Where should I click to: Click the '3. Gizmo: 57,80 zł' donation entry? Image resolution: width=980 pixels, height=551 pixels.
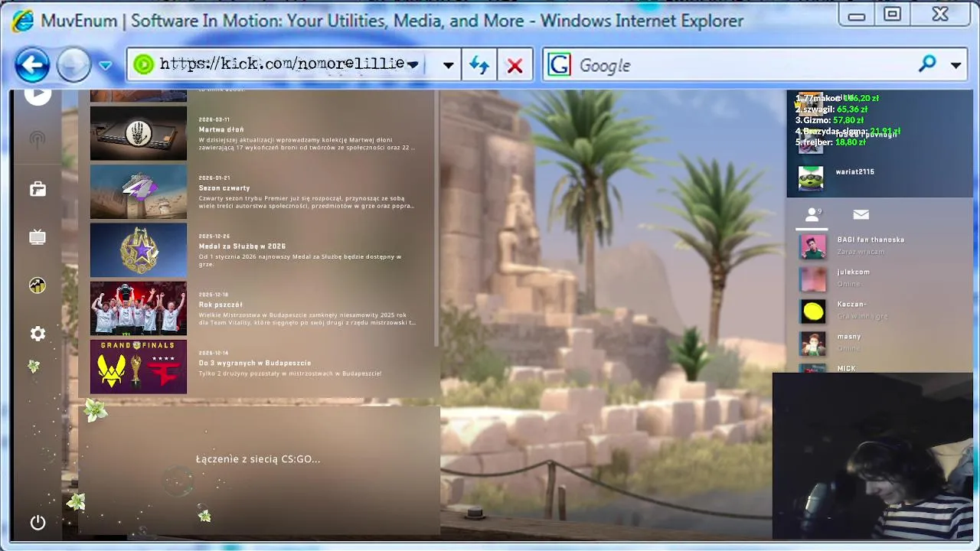pyautogui.click(x=830, y=120)
